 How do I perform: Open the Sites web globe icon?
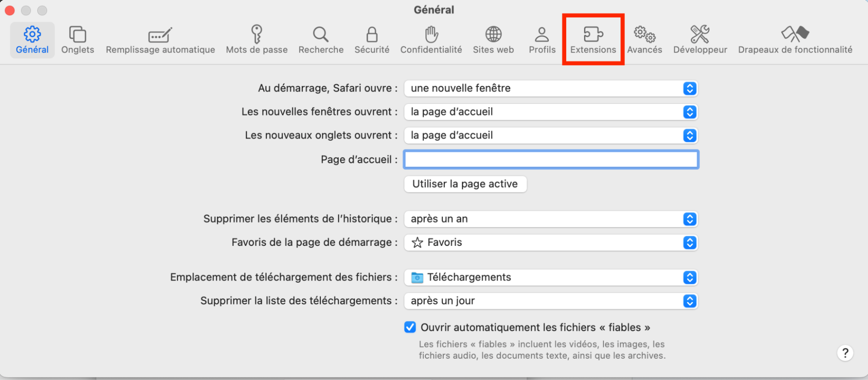point(493,34)
